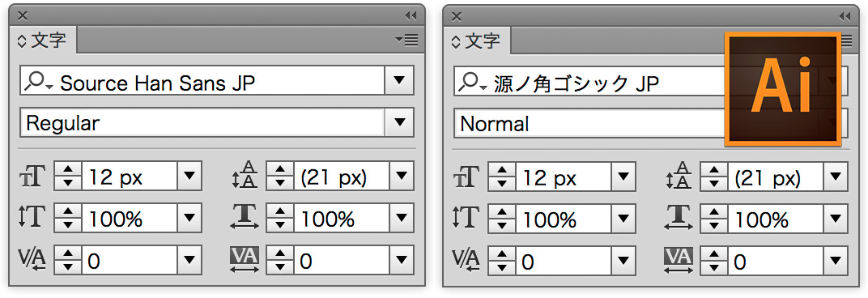Click tracking icon in right panel

coord(679,259)
